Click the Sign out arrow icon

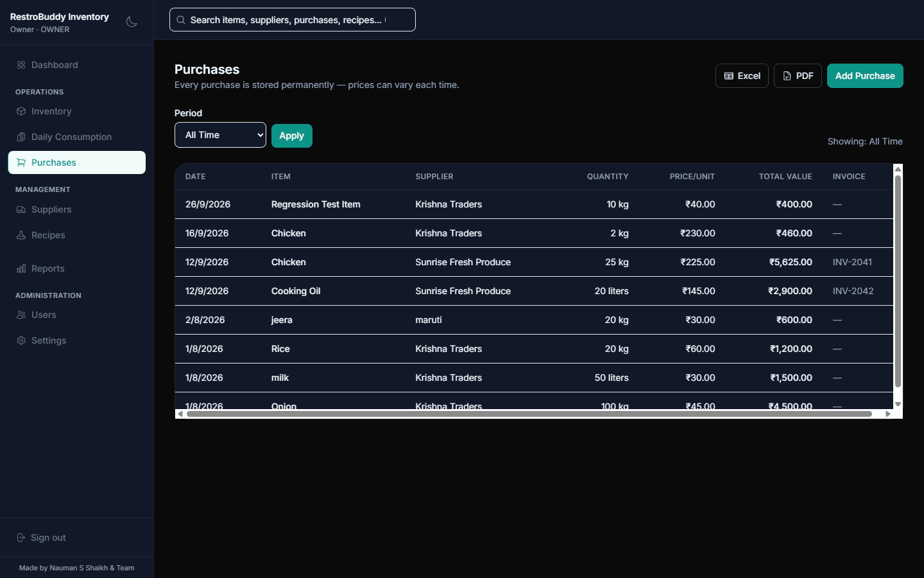(x=21, y=538)
